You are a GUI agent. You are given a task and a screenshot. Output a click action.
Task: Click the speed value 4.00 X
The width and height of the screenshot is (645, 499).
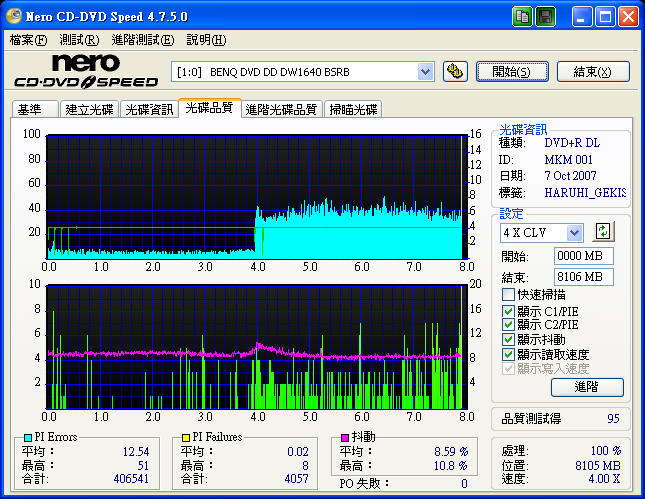click(x=604, y=479)
